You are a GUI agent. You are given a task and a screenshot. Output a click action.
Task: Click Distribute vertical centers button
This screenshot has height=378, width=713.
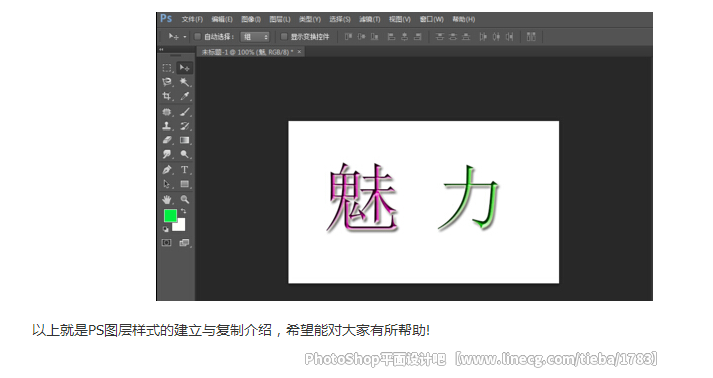coord(453,36)
